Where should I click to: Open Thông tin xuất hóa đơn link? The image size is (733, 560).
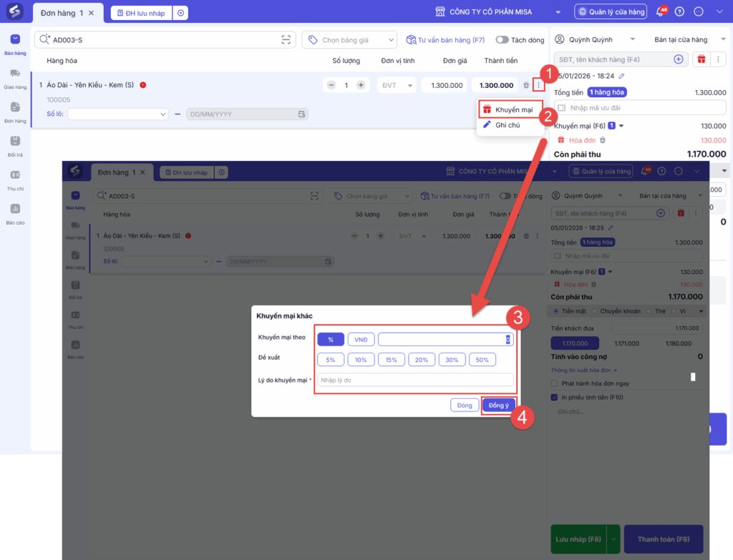pos(583,370)
